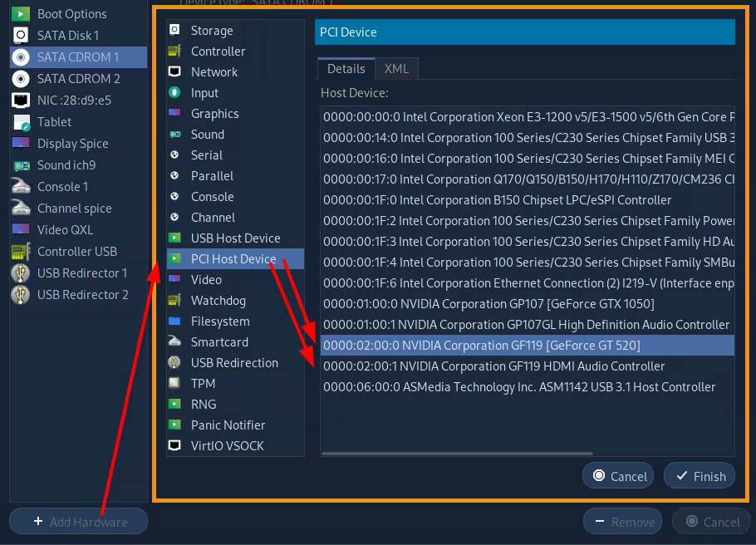
Task: Click the Add Hardware button
Action: 79,522
